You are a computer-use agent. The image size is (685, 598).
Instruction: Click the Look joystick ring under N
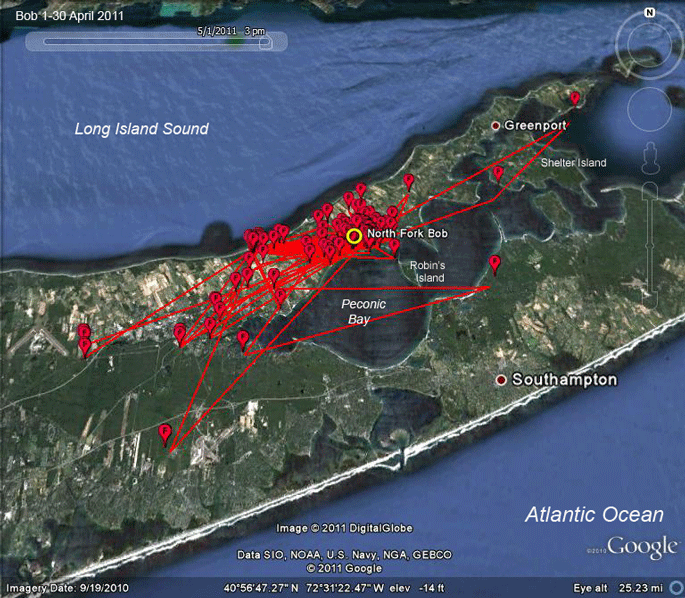[x=649, y=45]
